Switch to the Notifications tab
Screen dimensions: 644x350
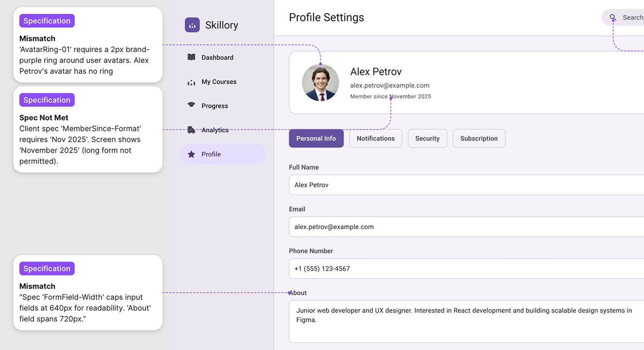376,139
